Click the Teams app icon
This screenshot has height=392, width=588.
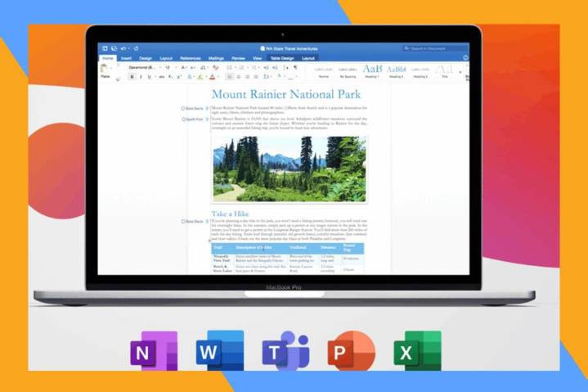point(285,350)
